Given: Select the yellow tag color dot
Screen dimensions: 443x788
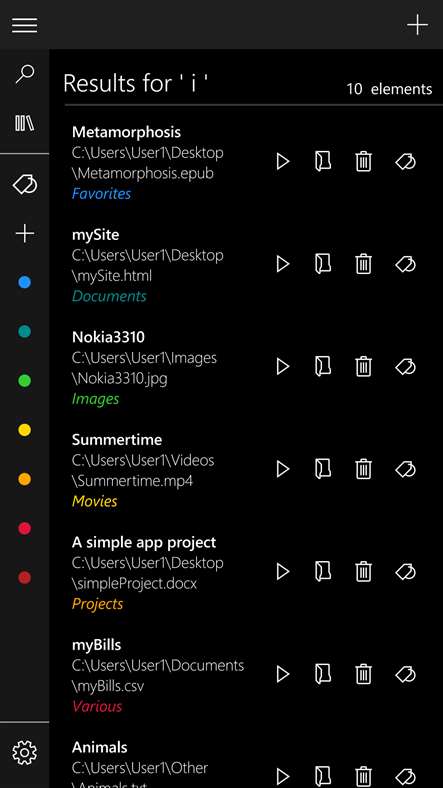Looking at the screenshot, I should click(x=25, y=430).
